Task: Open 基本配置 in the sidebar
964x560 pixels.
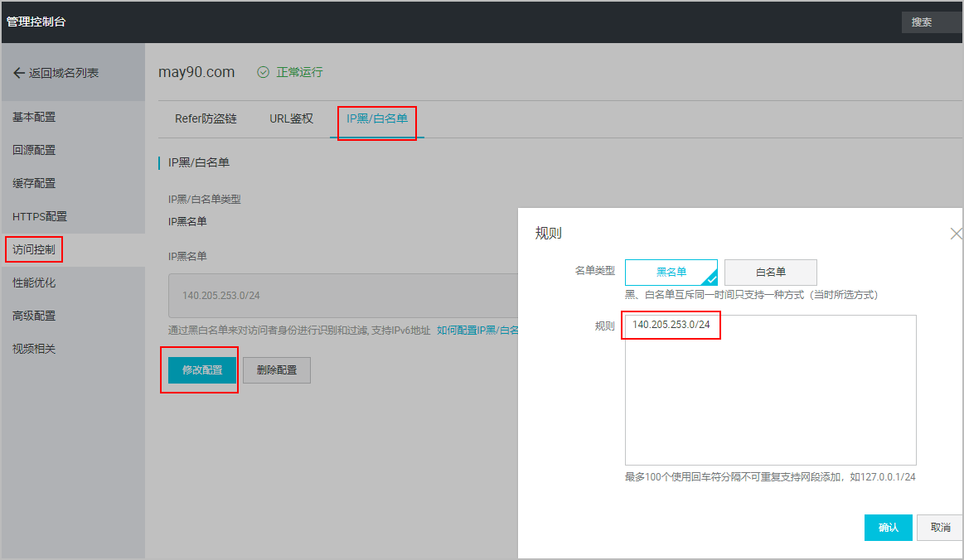Action: click(34, 117)
